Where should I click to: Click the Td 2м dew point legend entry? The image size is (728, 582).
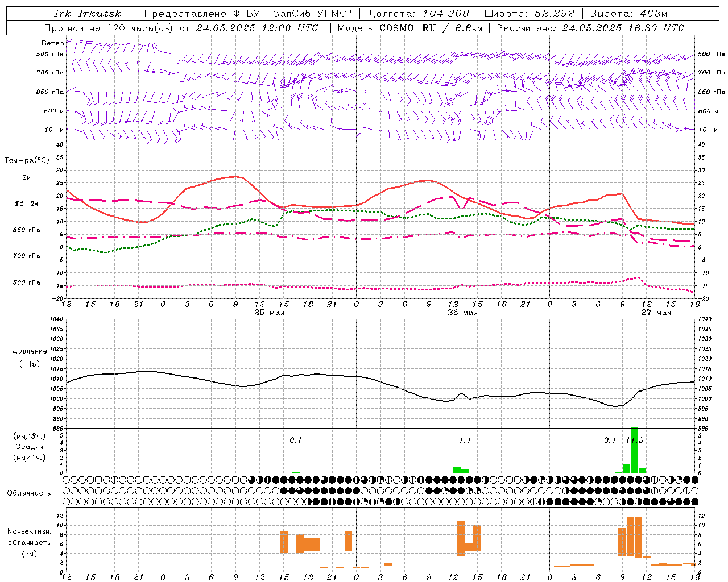coord(26,203)
